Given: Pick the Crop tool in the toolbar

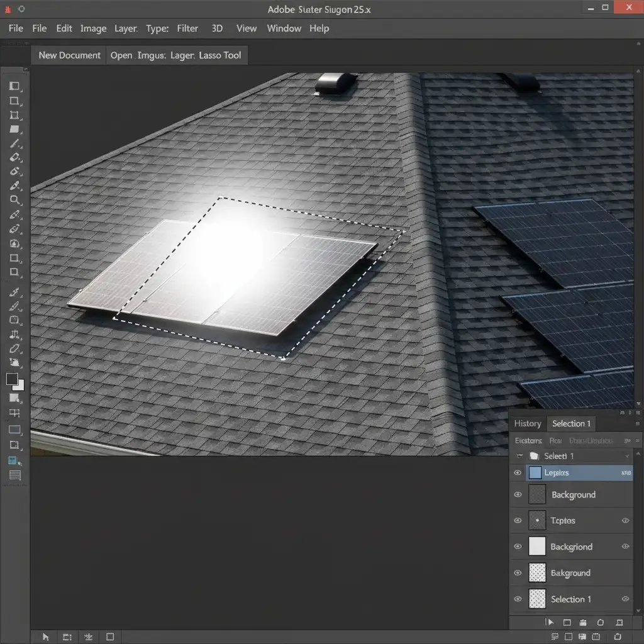Looking at the screenshot, I should coord(15,115).
